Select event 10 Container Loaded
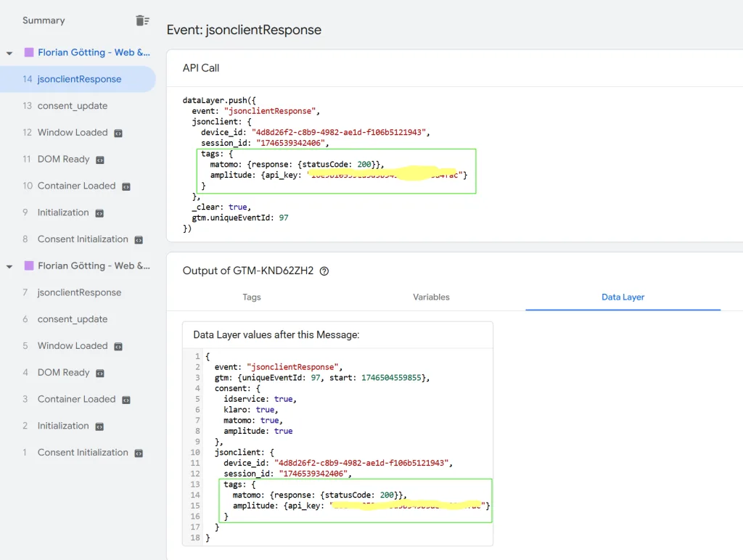Screen dimensions: 743x560 coord(78,186)
